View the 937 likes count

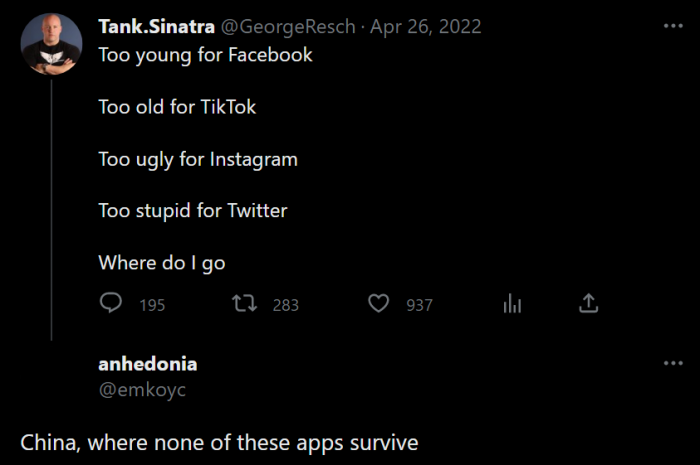420,305
